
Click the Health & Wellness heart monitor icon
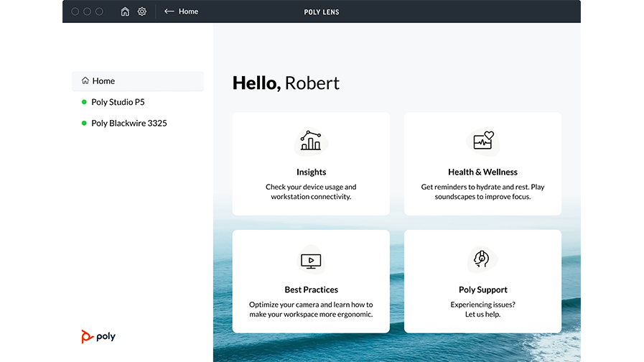[x=483, y=141]
